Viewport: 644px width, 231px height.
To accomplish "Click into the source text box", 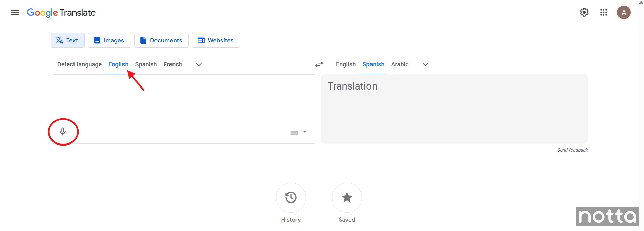I will coord(184,101).
